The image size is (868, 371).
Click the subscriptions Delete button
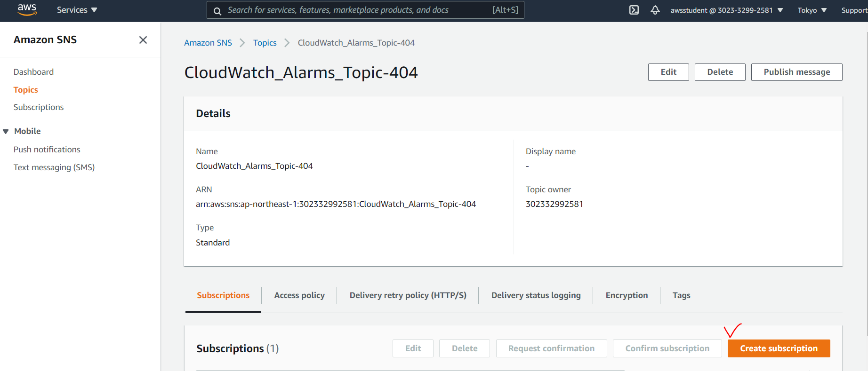pos(465,348)
